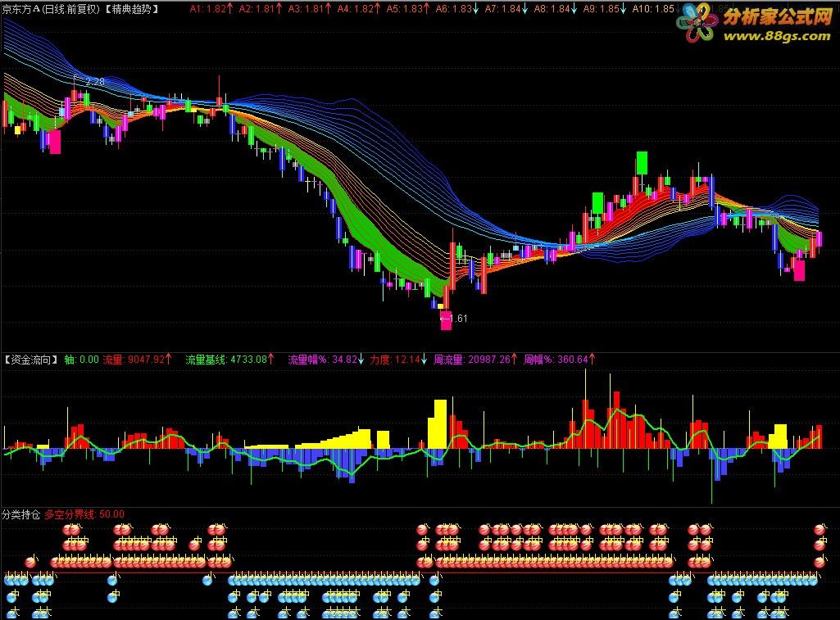Screen dimensions: 840x620
Task: Click the 1.61 low price label
Action: pos(459,318)
